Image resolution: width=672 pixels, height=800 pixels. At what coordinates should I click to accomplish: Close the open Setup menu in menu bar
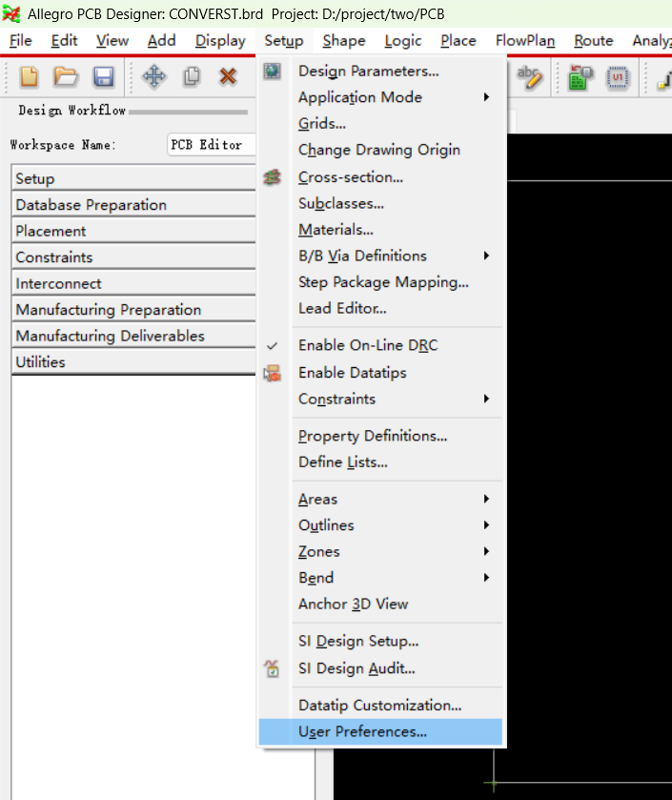284,40
